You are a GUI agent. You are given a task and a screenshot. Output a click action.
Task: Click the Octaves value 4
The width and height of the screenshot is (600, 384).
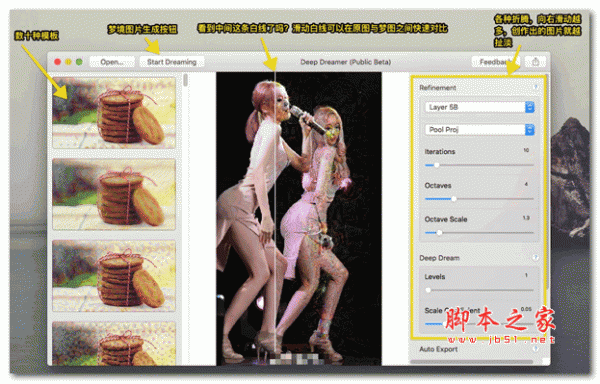pos(526,184)
